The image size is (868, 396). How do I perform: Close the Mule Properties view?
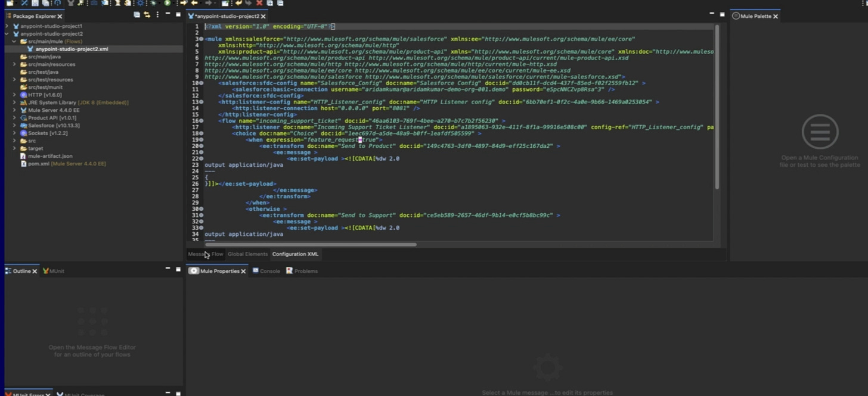pyautogui.click(x=243, y=272)
